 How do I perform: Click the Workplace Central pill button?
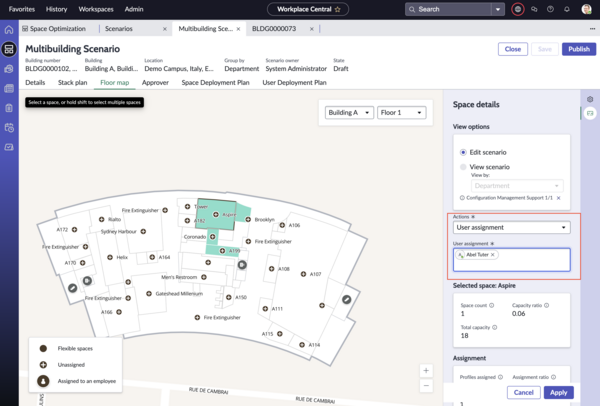pyautogui.click(x=308, y=9)
